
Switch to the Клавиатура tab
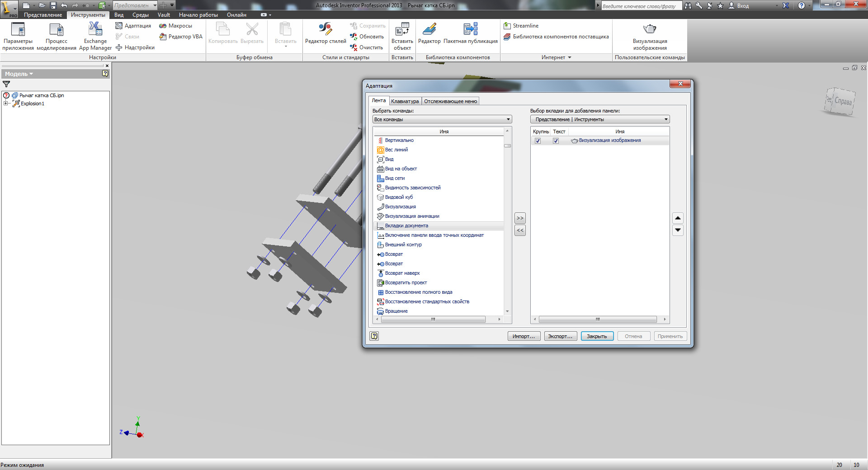[405, 101]
